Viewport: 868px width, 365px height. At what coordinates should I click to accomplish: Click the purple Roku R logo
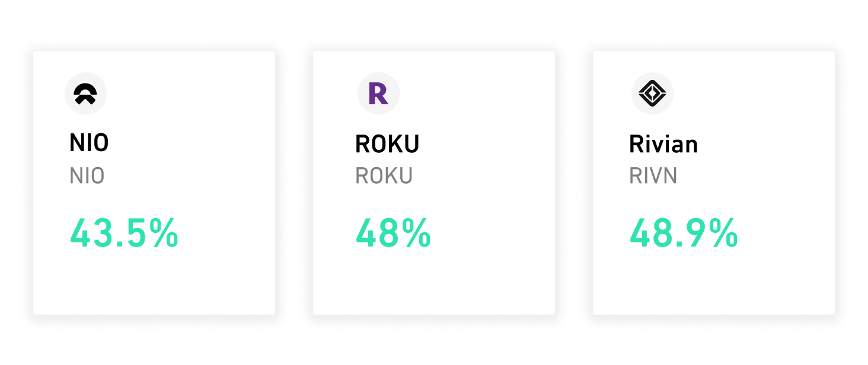(378, 94)
